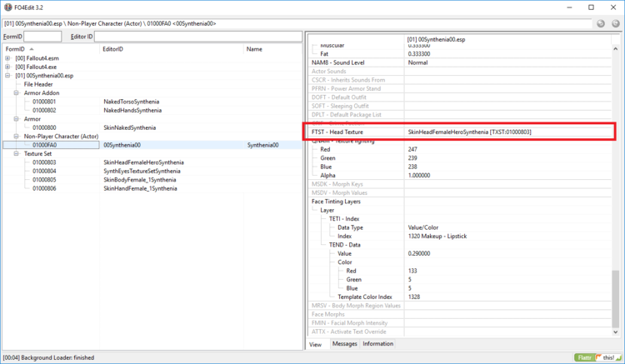Collapse the Non-Player Character (Actor) group
625x364 pixels.
coord(17,137)
